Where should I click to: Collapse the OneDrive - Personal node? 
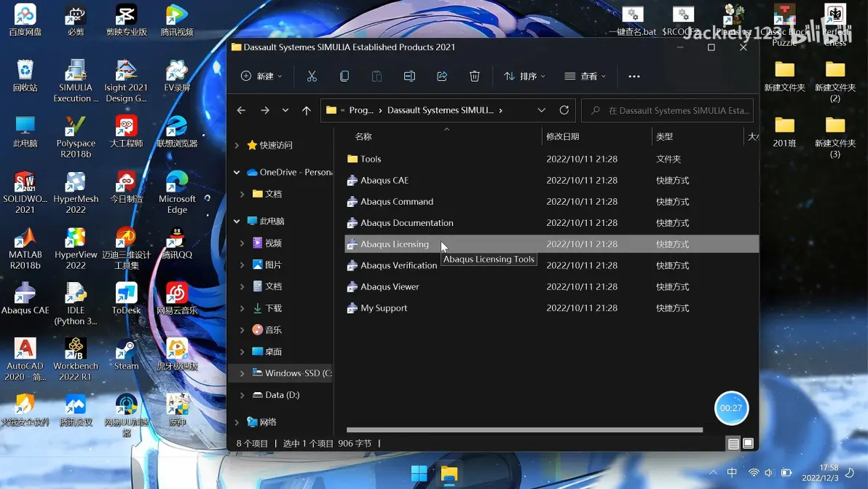coord(237,172)
